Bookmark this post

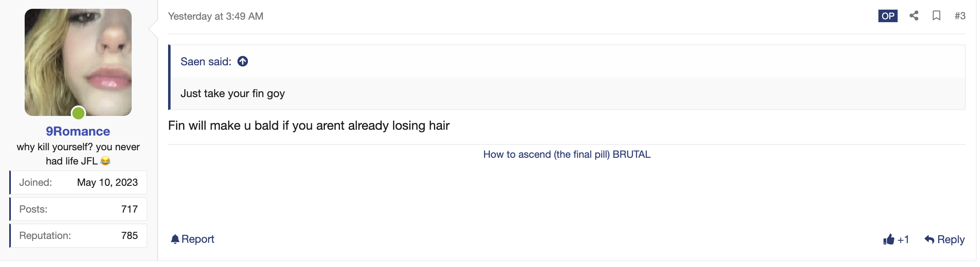click(x=937, y=16)
